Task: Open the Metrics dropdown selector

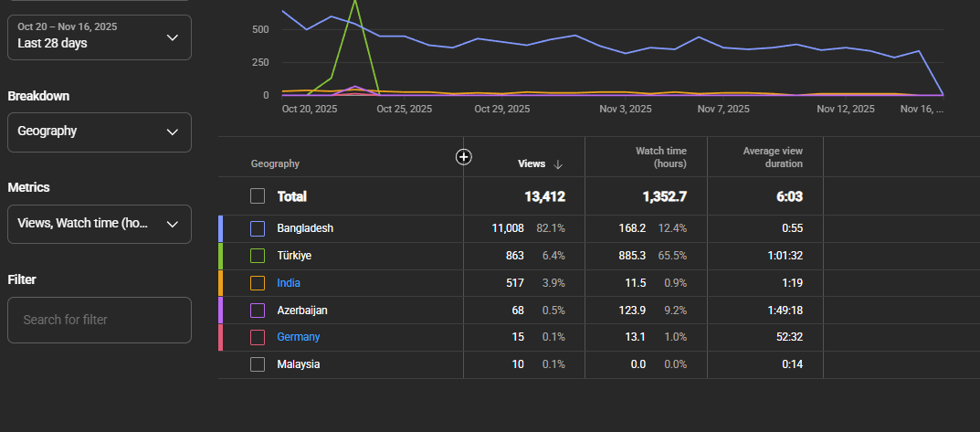Action: (100, 224)
